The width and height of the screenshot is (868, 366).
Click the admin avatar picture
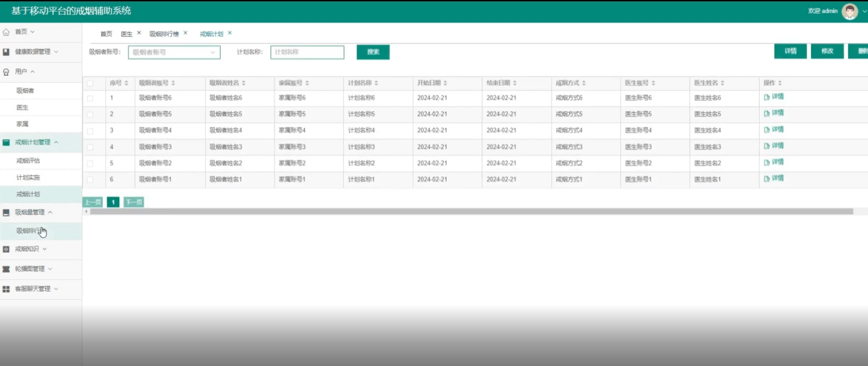849,11
